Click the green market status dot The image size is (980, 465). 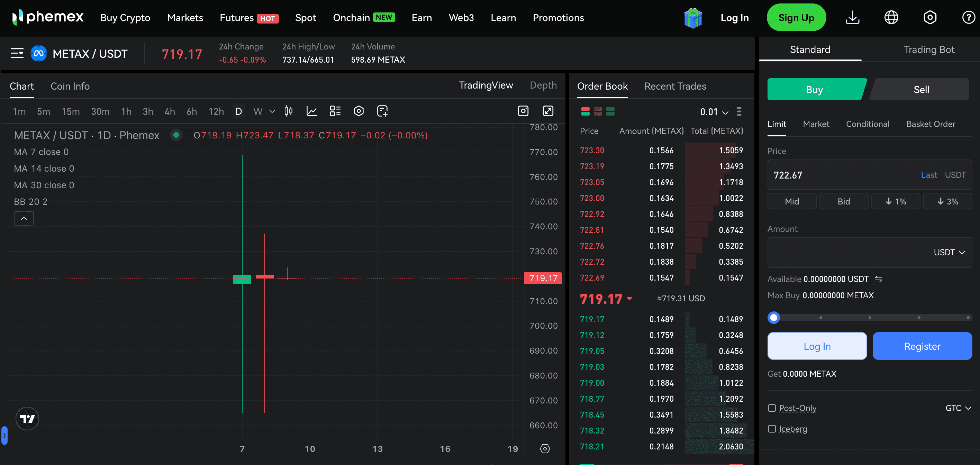176,135
